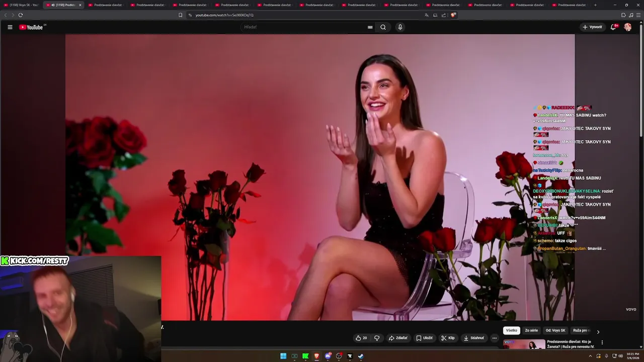
Task: Open options for the Žaneta suggested video
Action: [602, 342]
